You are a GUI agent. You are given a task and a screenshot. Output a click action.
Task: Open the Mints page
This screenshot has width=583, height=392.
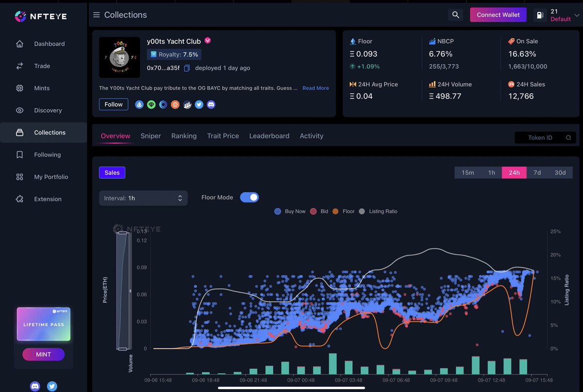pyautogui.click(x=41, y=88)
